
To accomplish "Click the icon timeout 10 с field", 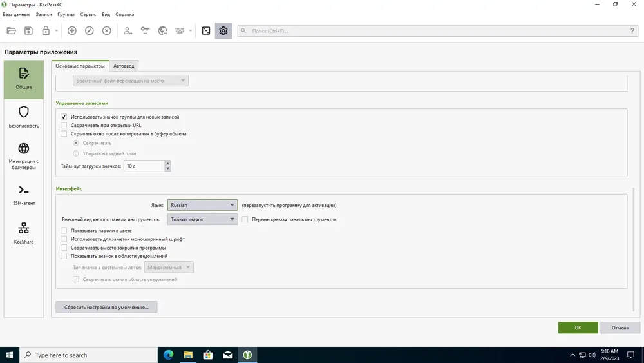I will tap(144, 166).
